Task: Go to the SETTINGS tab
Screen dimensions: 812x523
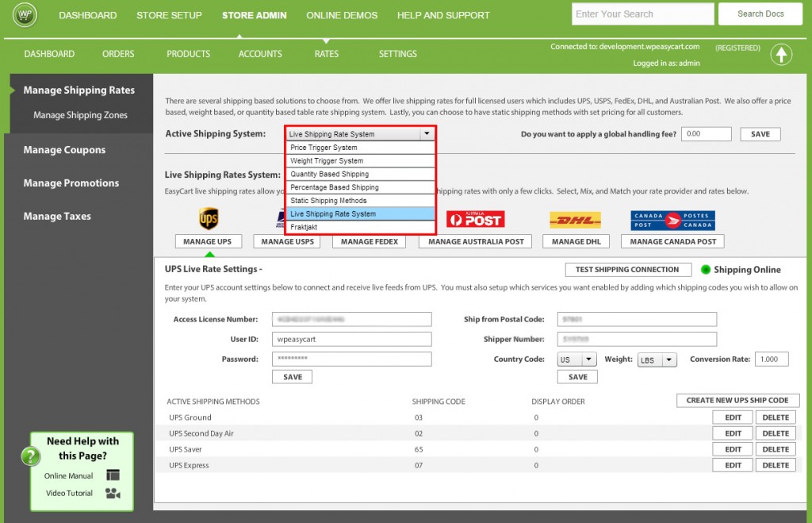Action: point(398,54)
